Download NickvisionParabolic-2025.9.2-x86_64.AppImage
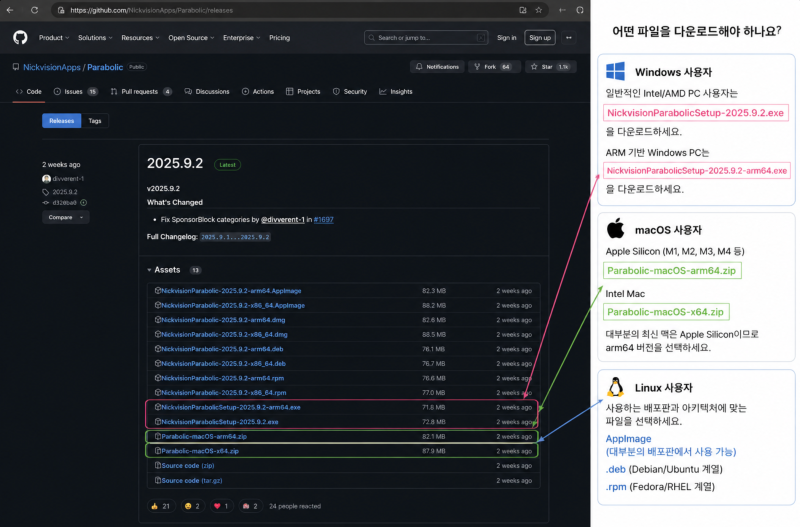Viewport: 800px width, 527px height. 233,306
